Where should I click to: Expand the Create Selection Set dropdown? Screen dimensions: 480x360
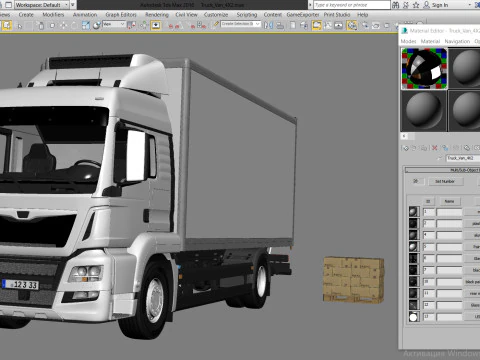click(257, 24)
